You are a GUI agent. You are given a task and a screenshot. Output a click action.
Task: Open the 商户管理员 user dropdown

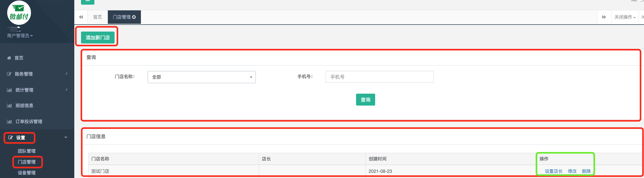point(20,36)
